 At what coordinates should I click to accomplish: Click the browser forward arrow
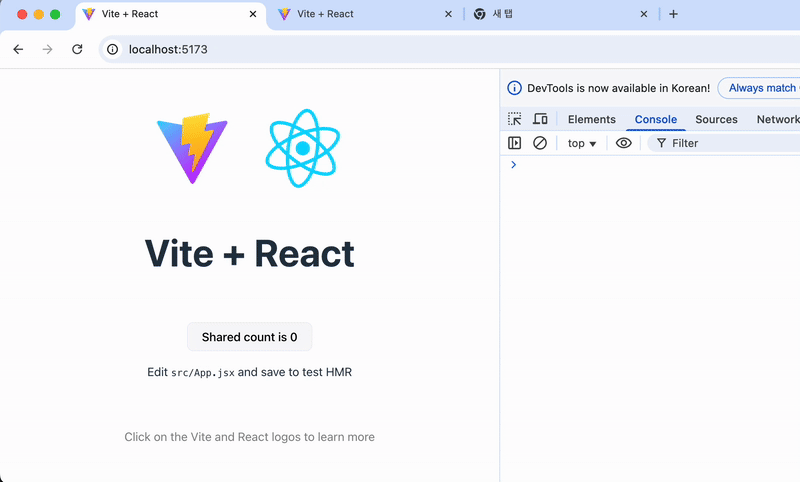pyautogui.click(x=47, y=49)
